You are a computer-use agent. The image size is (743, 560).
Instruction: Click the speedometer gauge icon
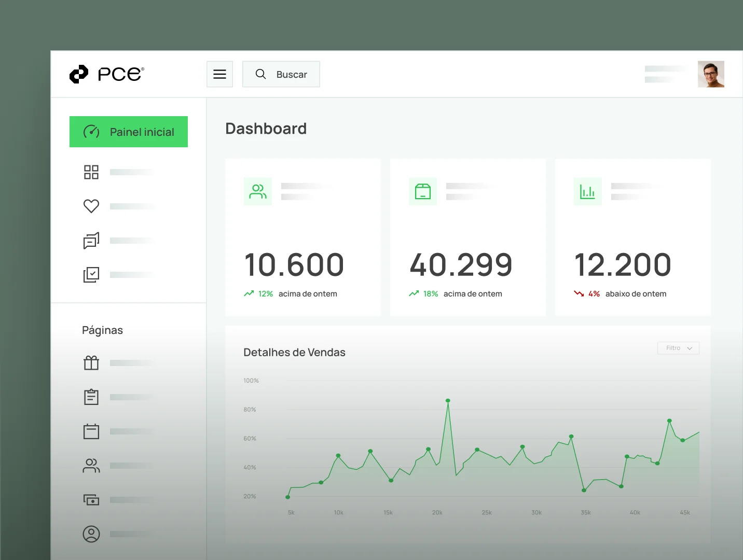[91, 132]
